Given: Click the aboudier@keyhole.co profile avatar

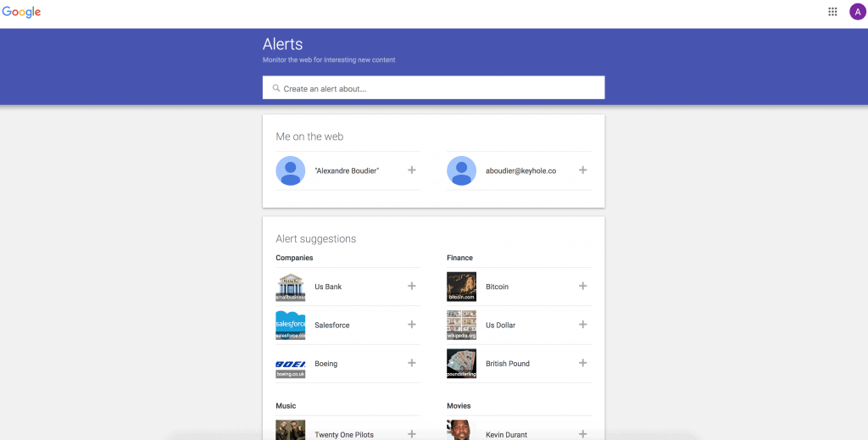Looking at the screenshot, I should tap(462, 170).
